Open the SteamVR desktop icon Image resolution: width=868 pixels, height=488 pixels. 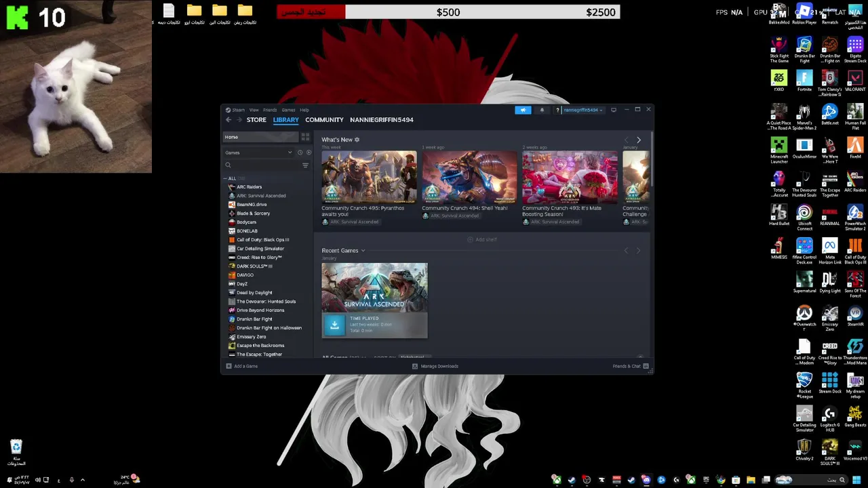pos(855,316)
